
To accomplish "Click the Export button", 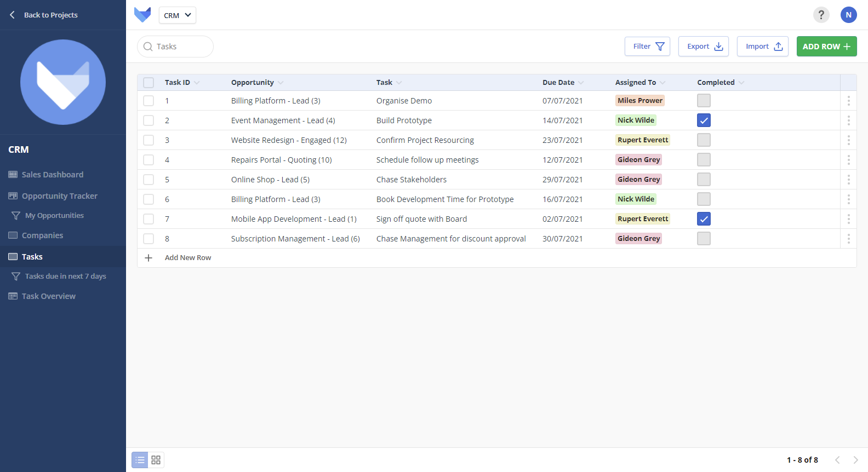I will (703, 47).
